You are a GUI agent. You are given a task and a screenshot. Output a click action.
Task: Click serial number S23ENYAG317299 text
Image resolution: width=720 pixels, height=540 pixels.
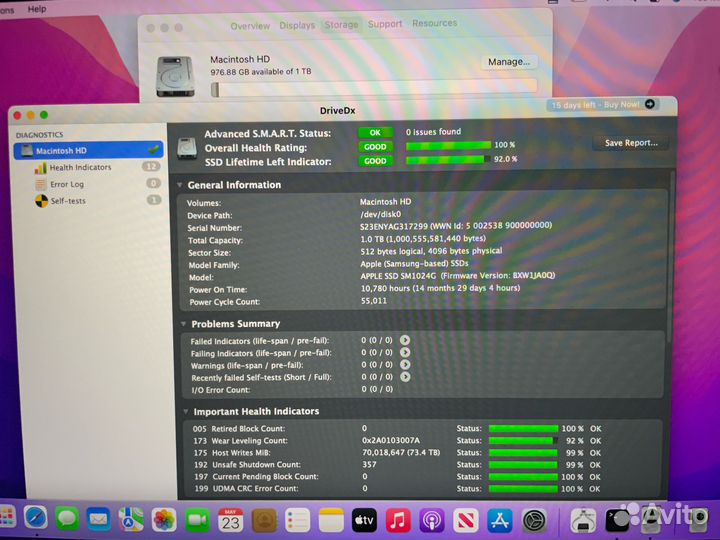pos(394,226)
